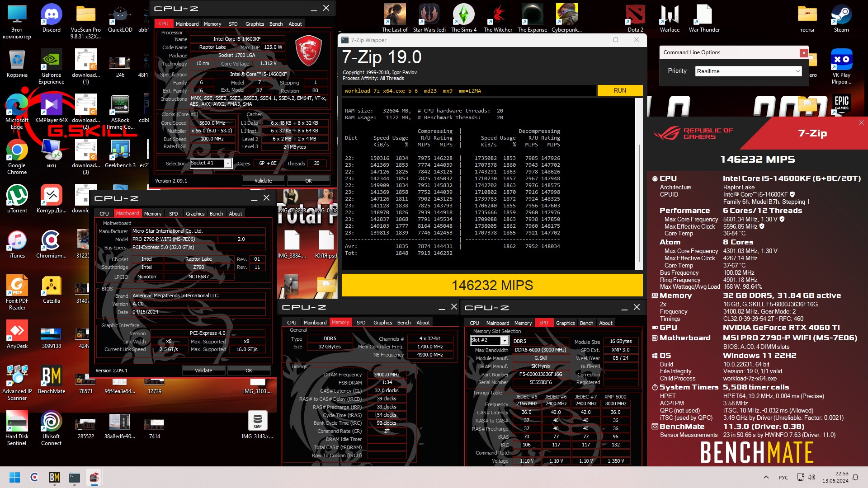Close the Command Line Options panel
Viewport: 868px width, 488px height.
(804, 53)
